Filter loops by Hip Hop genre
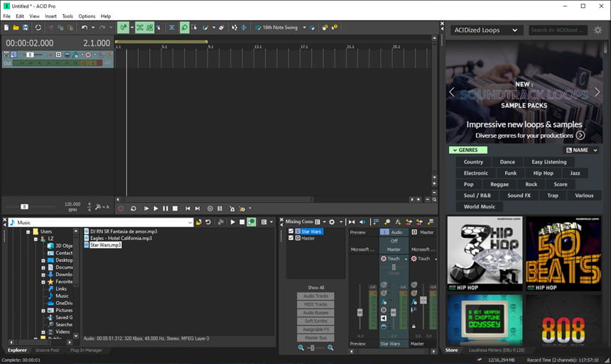This screenshot has width=611, height=364. [544, 173]
